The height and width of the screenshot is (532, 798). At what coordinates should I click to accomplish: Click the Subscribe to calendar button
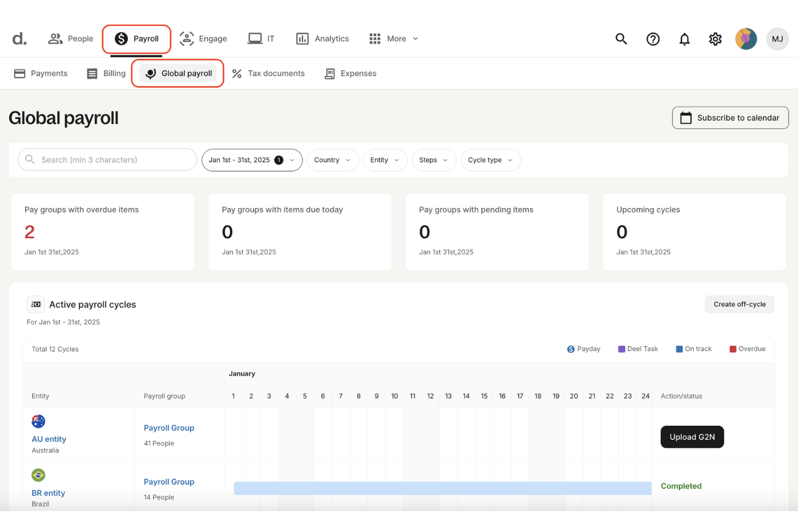pos(730,118)
